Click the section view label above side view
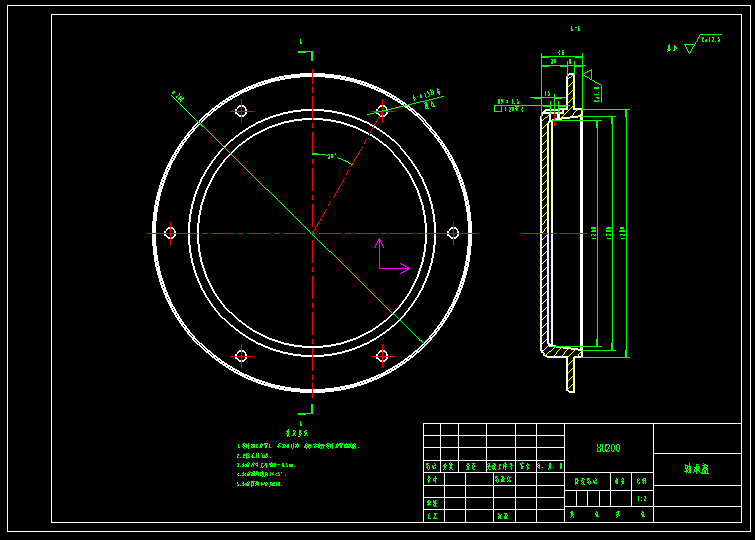The height and width of the screenshot is (540, 755). [575, 28]
